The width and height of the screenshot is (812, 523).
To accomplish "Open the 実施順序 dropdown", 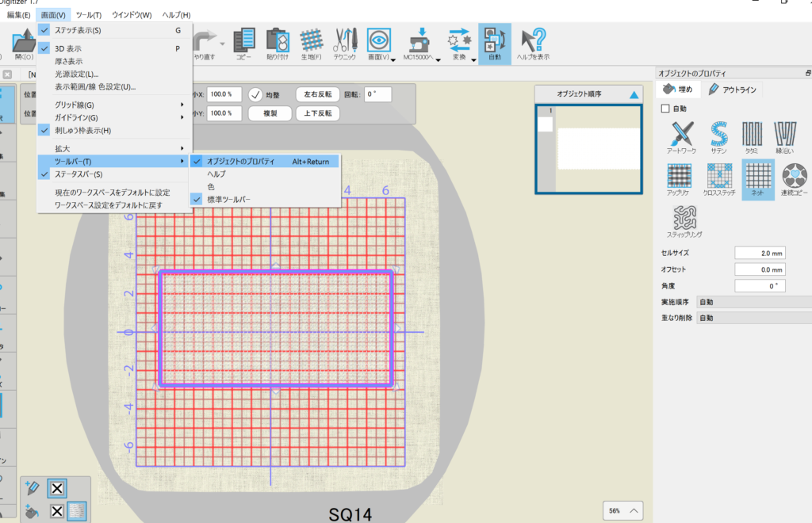I will (753, 302).
